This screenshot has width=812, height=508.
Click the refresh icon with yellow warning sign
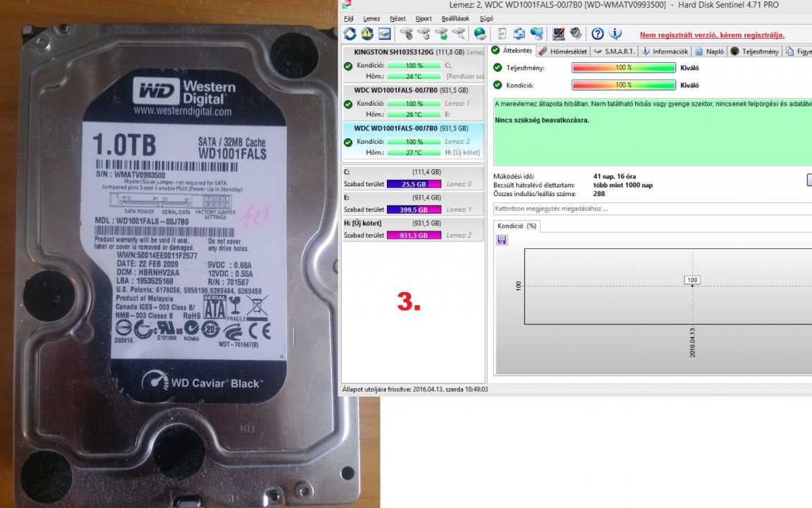(x=367, y=34)
